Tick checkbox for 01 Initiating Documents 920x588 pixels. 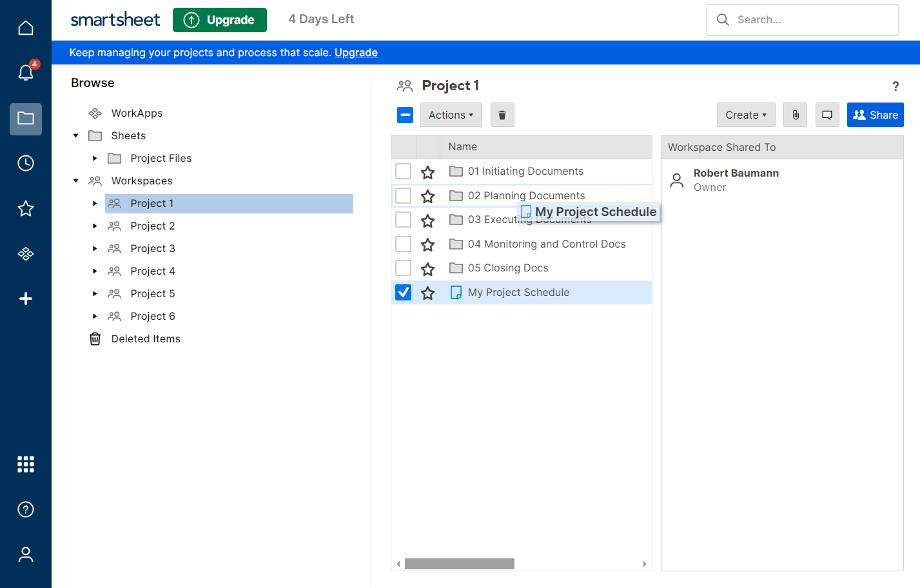[404, 171]
